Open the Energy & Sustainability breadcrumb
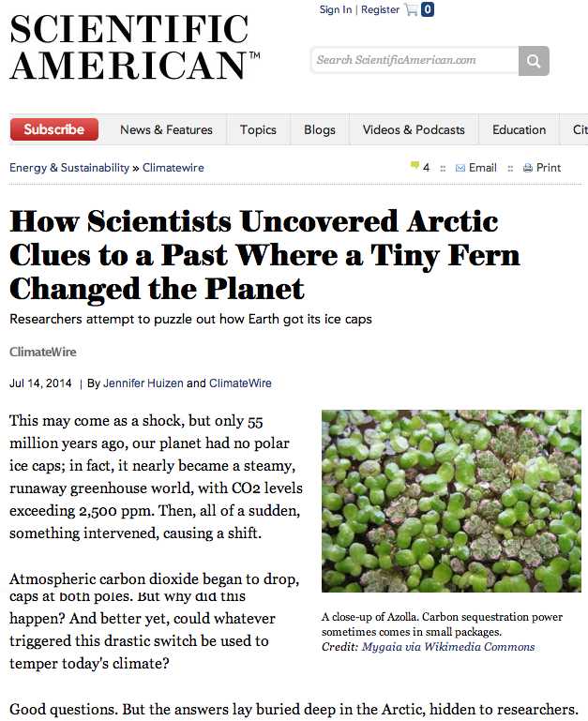This screenshot has width=588, height=721. (69, 168)
